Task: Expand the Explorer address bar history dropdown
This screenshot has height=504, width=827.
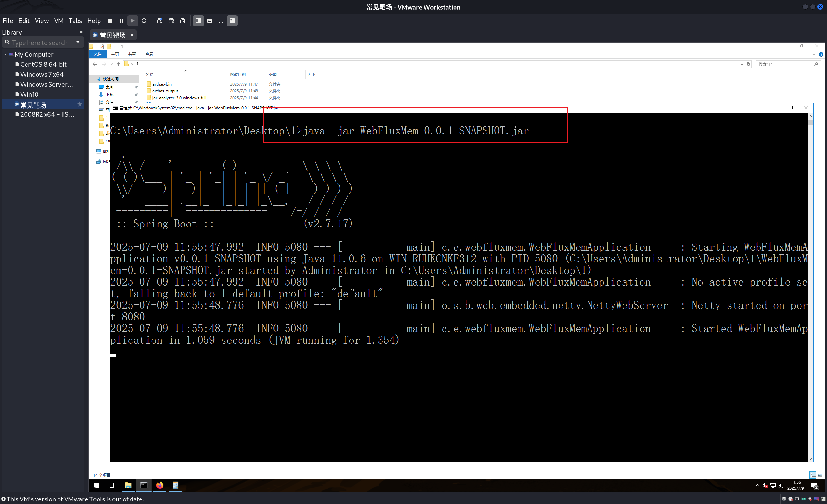Action: (742, 64)
